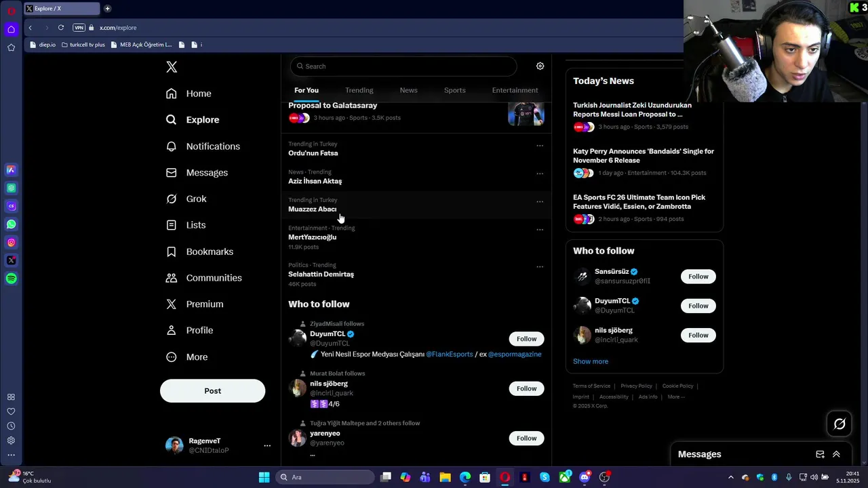Open Home in X sidebar
The image size is (868, 488).
click(x=189, y=94)
